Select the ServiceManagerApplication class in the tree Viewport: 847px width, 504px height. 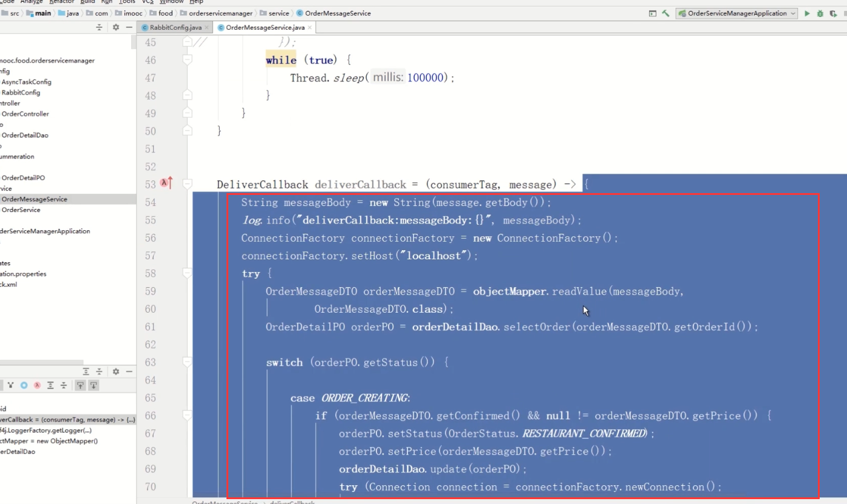click(45, 231)
